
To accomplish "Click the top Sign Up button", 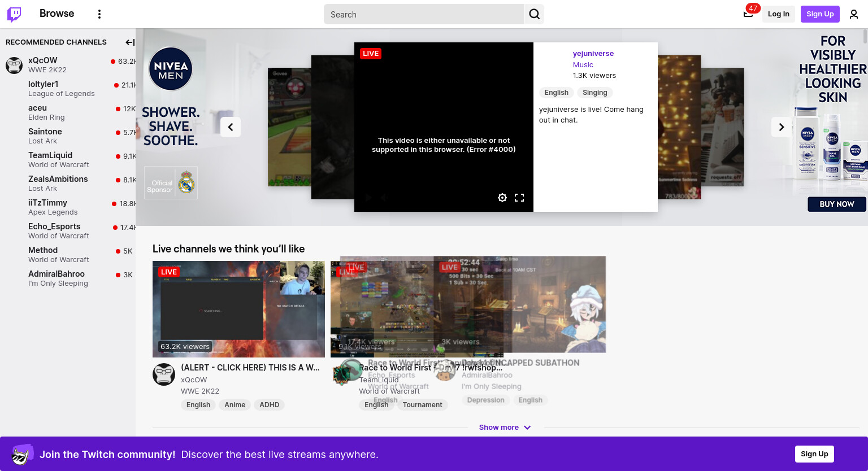I will (820, 14).
